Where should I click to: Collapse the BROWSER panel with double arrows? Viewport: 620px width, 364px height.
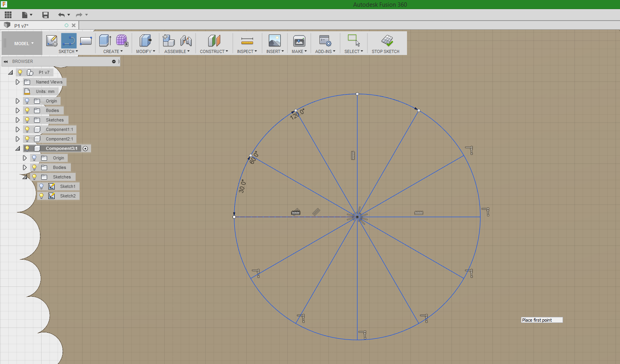(x=6, y=61)
